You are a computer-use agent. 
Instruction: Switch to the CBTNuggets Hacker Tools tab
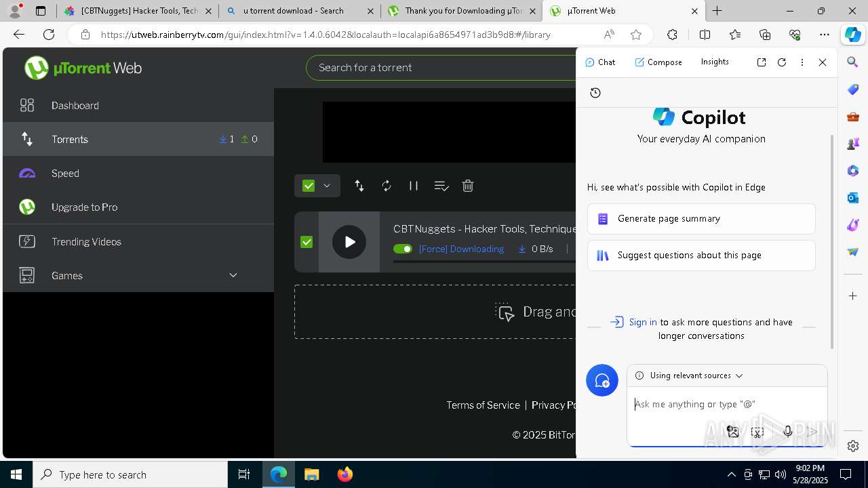(x=138, y=11)
